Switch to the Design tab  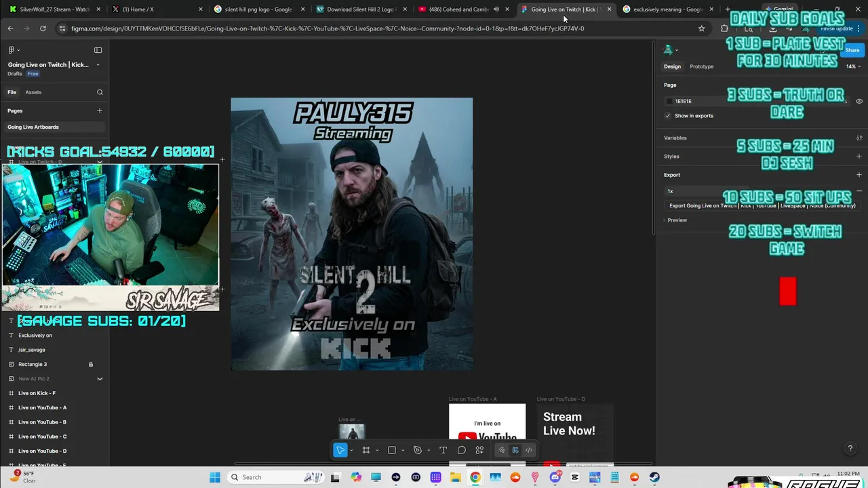(x=672, y=66)
